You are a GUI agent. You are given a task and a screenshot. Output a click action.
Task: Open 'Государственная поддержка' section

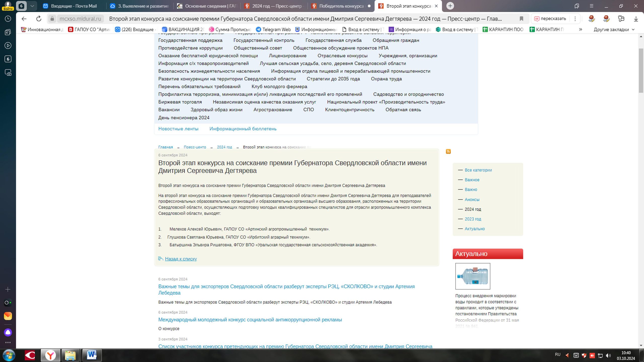190,40
